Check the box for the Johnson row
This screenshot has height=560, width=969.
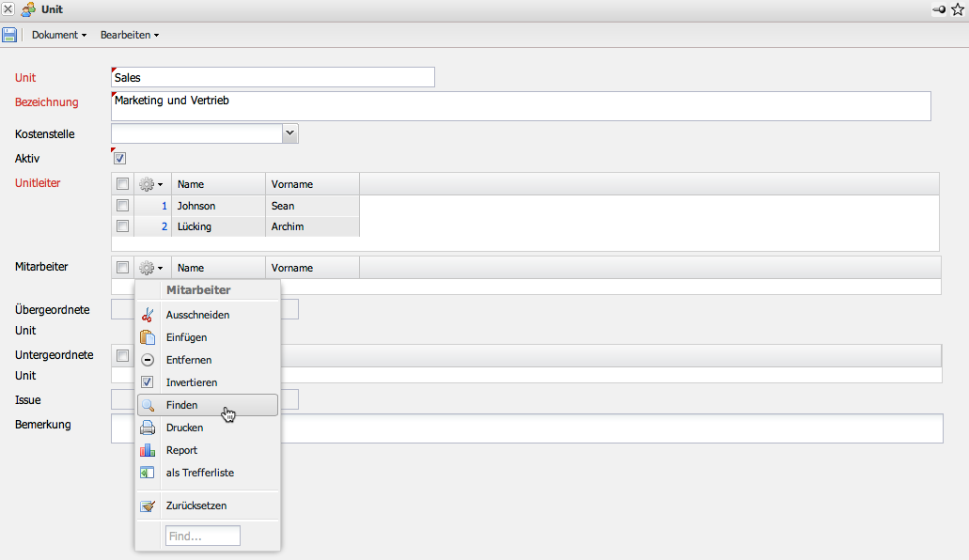click(x=122, y=206)
